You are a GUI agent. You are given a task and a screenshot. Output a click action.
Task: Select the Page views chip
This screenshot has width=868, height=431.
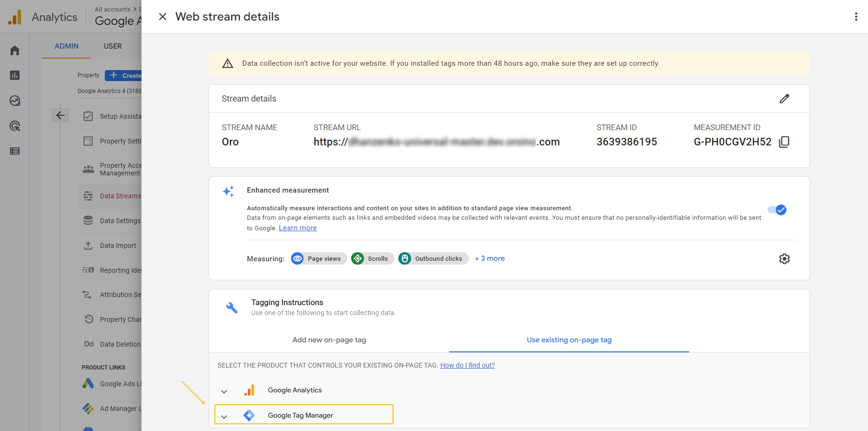pos(319,258)
